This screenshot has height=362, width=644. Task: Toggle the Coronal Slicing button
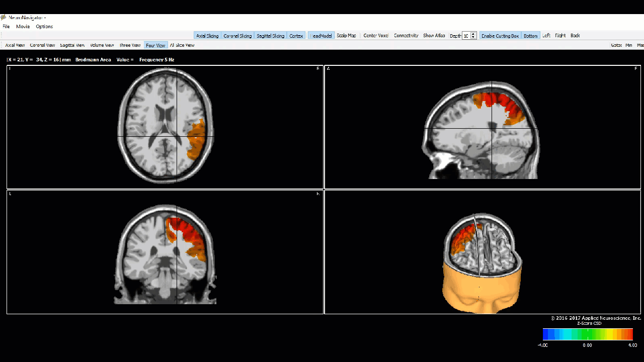[x=237, y=36]
